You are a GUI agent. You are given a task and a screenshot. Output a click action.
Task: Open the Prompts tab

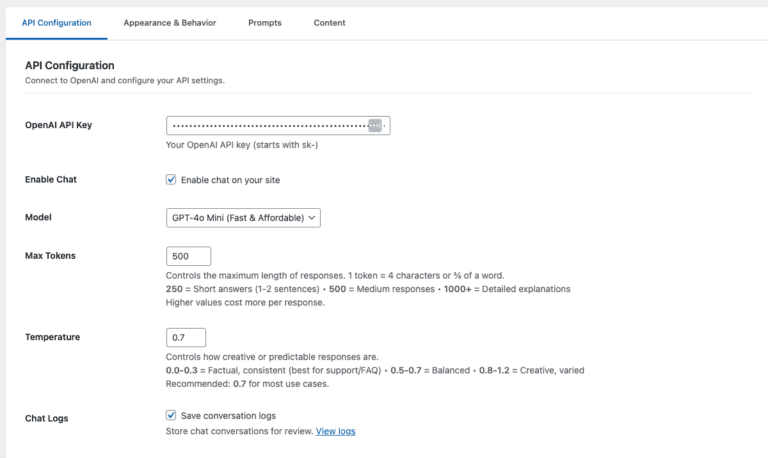[265, 22]
